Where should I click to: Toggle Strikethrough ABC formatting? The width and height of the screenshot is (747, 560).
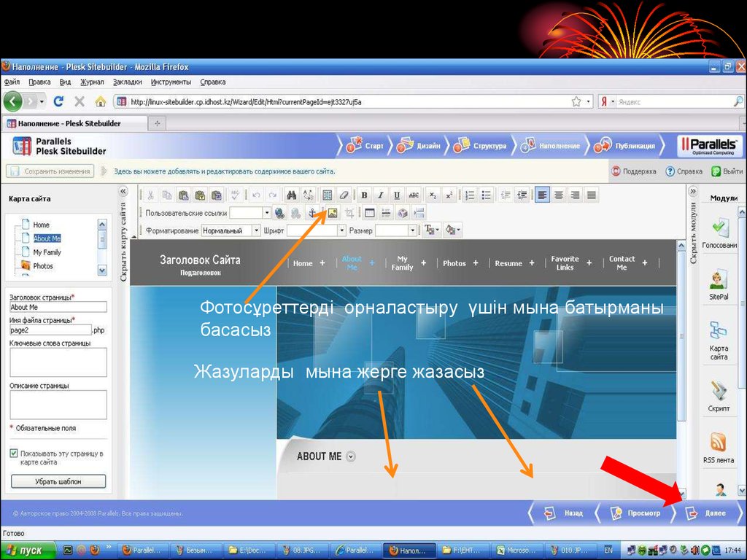[414, 195]
